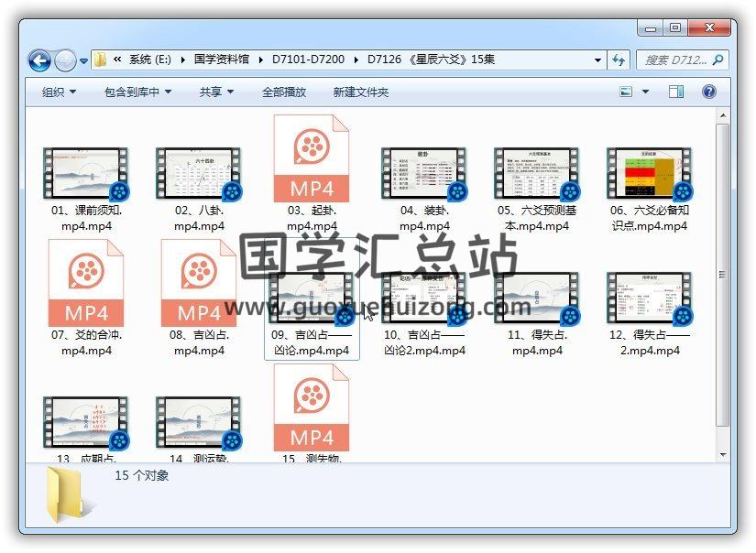
Task: Refresh the current folder view
Action: pos(619,60)
